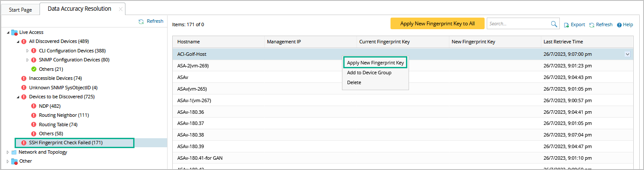Switch to the Start Page tab
The width and height of the screenshot is (644, 170).
click(x=20, y=9)
